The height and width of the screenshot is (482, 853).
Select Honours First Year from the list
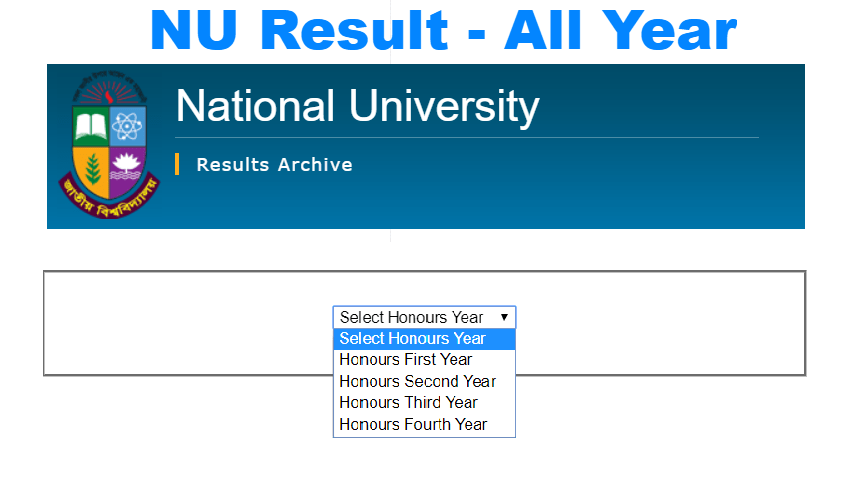click(x=406, y=360)
